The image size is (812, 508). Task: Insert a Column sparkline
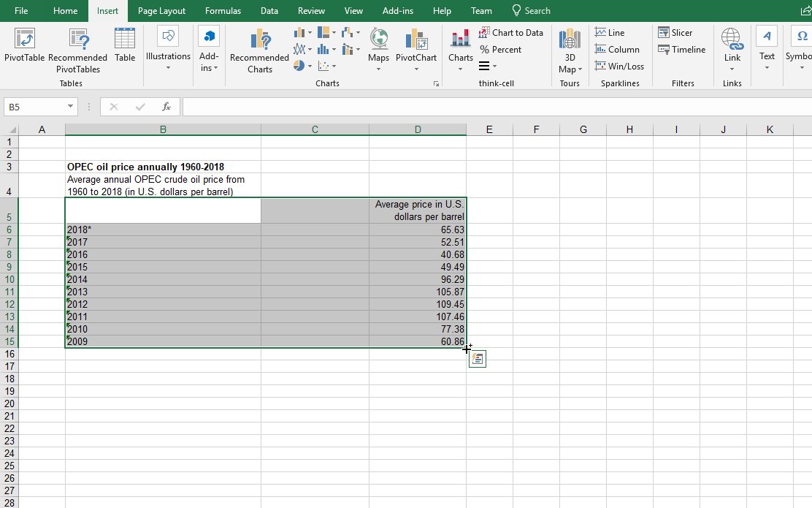[617, 49]
